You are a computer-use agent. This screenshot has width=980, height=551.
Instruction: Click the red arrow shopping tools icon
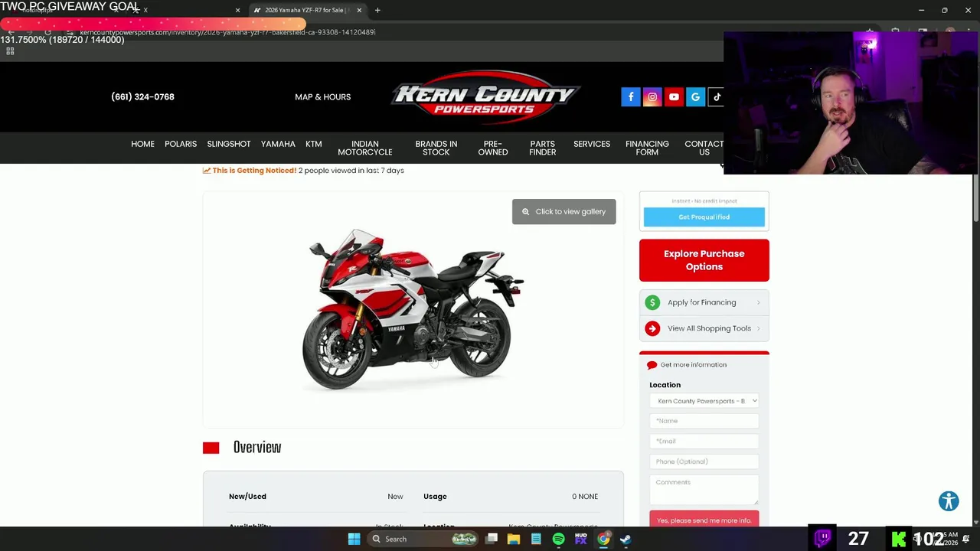[x=652, y=328]
